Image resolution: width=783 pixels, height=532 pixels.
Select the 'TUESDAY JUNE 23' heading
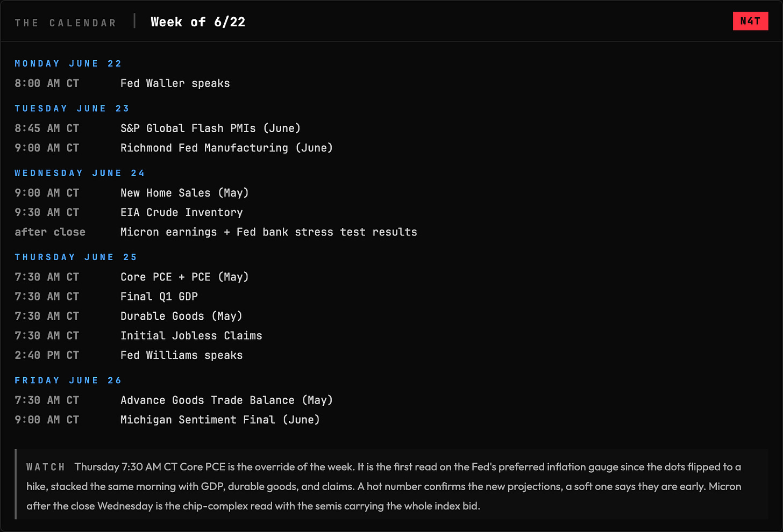point(72,109)
